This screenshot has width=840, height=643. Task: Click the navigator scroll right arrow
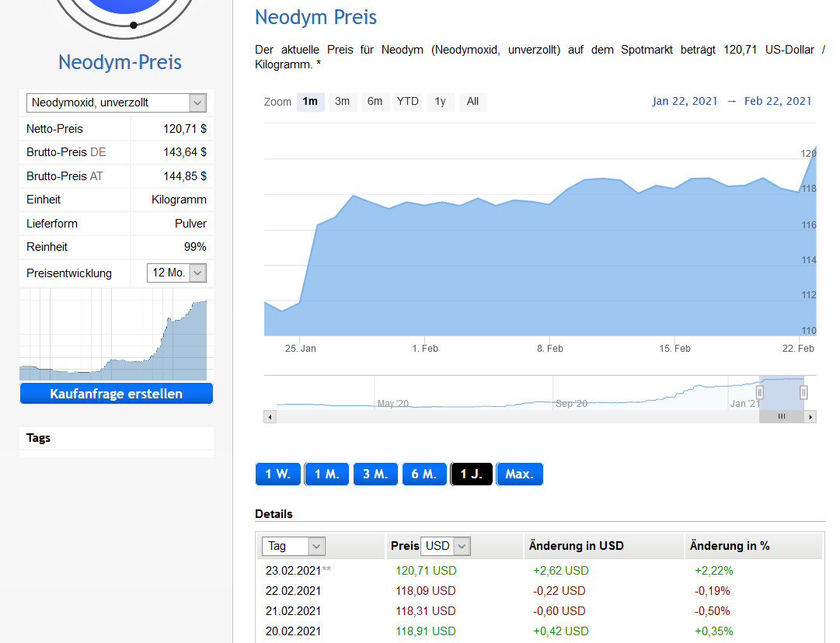pyautogui.click(x=810, y=416)
